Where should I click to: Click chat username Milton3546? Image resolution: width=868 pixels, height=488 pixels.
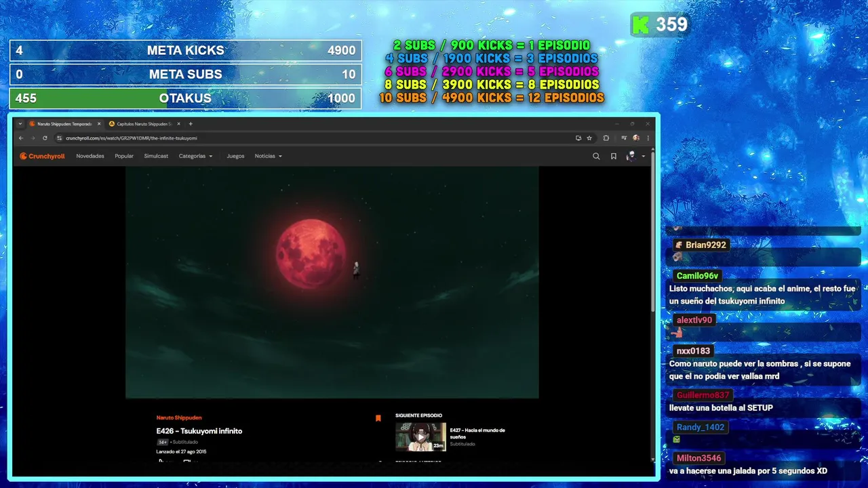pos(698,458)
